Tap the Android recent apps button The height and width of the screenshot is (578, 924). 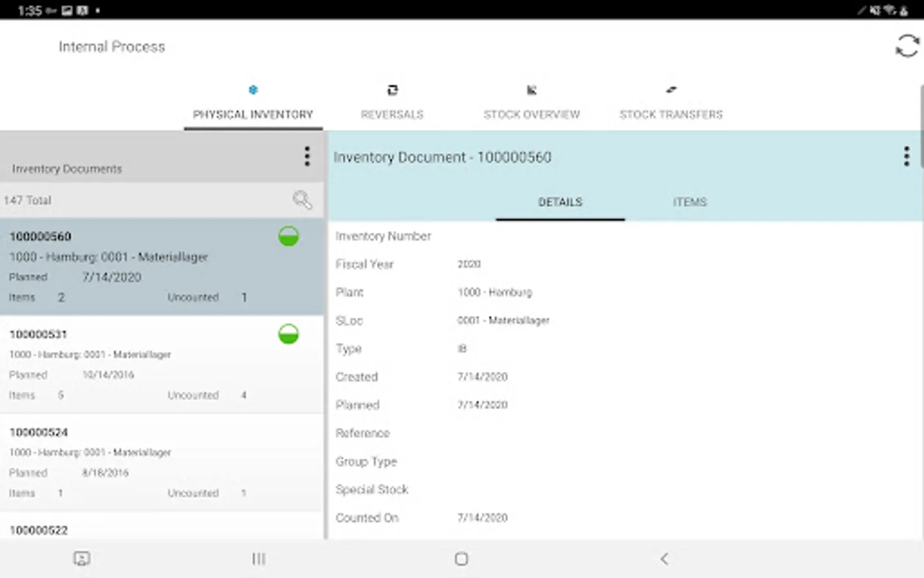(x=259, y=559)
